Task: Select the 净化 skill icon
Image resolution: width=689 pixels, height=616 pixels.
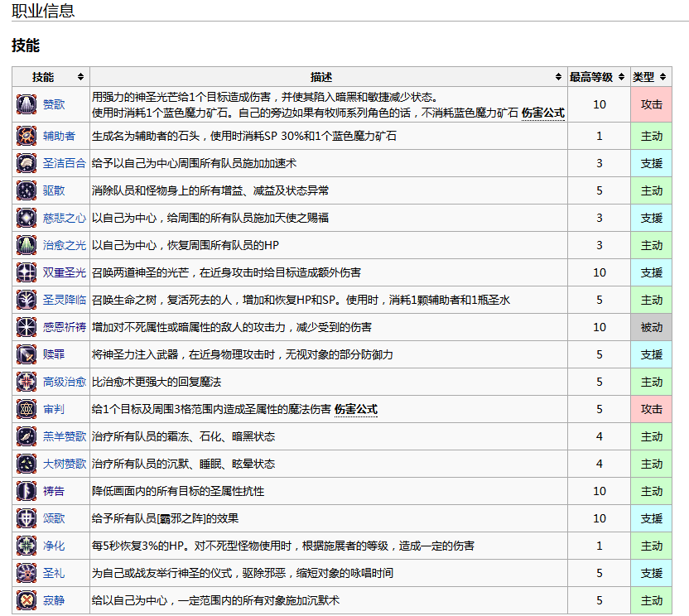Action: pyautogui.click(x=26, y=546)
